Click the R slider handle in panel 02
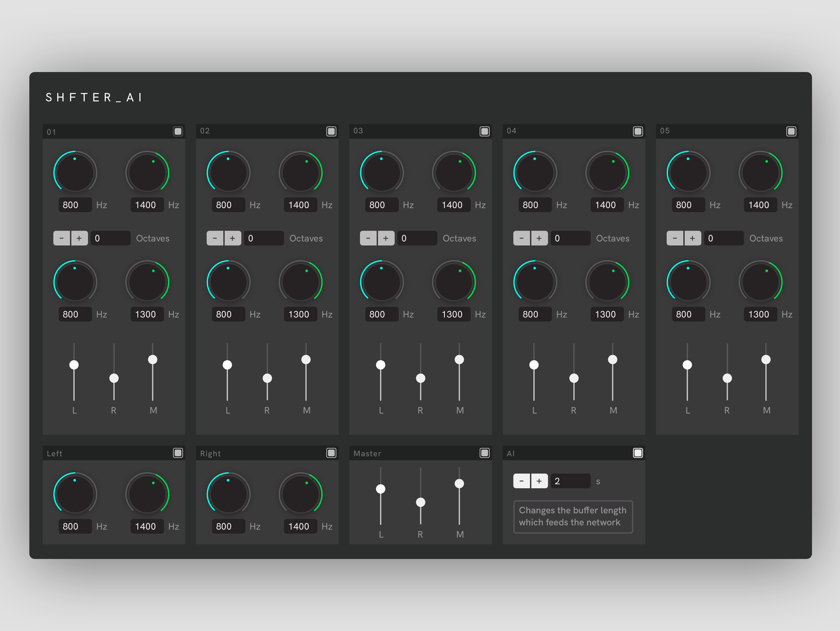The height and width of the screenshot is (631, 840). click(267, 378)
